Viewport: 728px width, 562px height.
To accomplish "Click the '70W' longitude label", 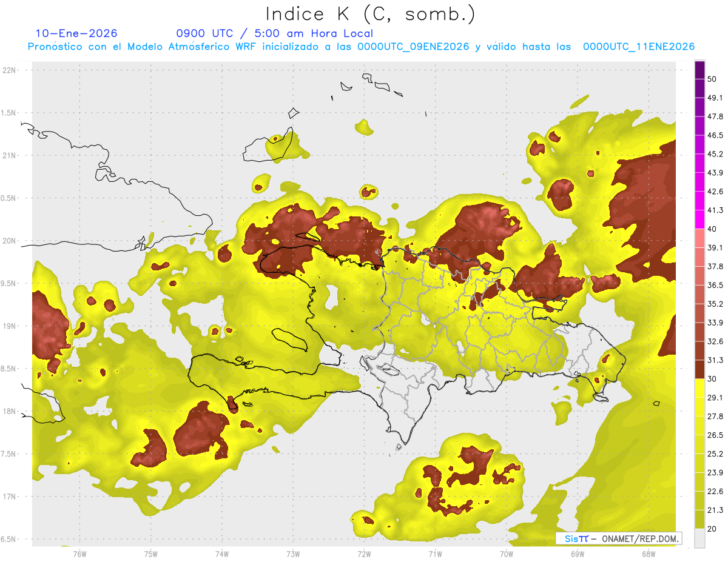I will coord(506,554).
